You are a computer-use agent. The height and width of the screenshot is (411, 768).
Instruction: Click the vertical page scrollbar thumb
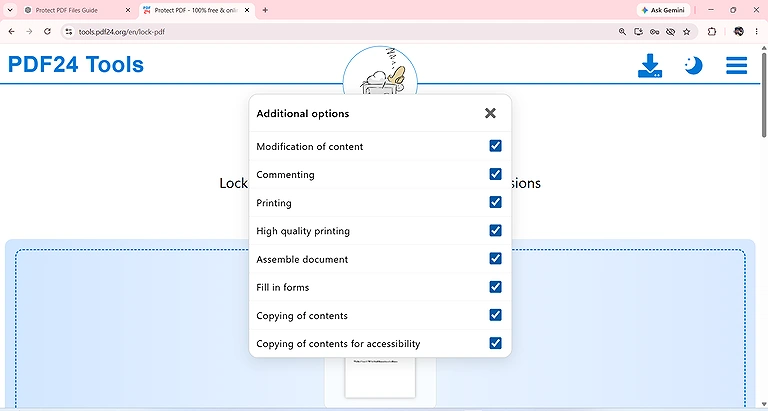pyautogui.click(x=764, y=94)
